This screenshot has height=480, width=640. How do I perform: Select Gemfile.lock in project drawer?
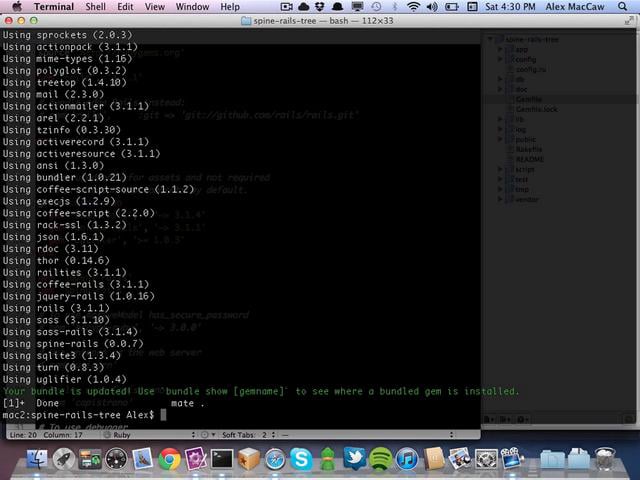tap(536, 109)
